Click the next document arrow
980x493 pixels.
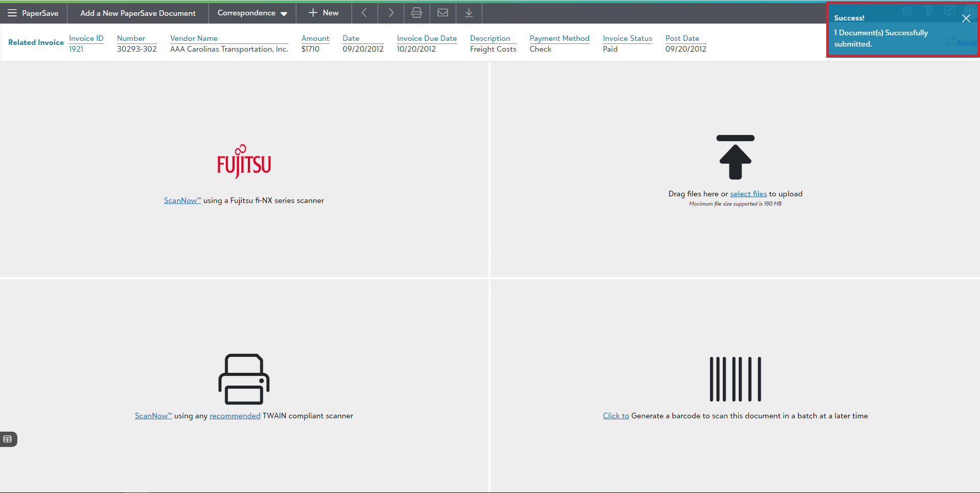[x=391, y=13]
